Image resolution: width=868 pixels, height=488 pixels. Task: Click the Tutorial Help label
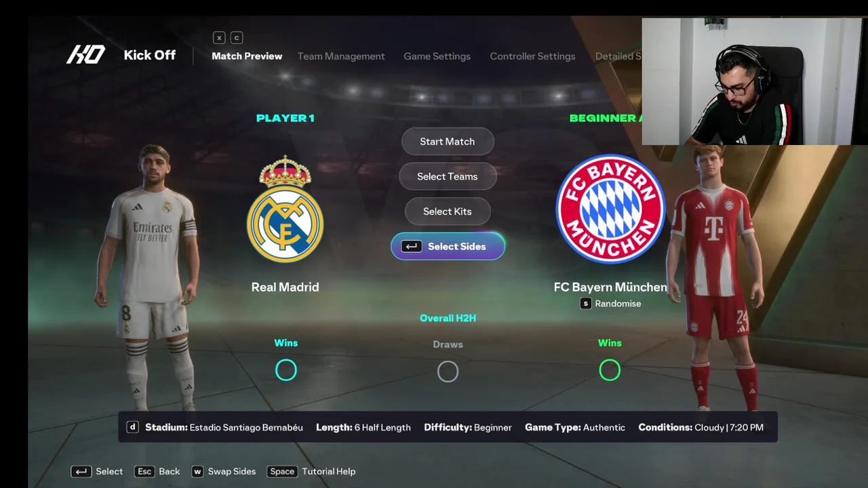point(329,472)
